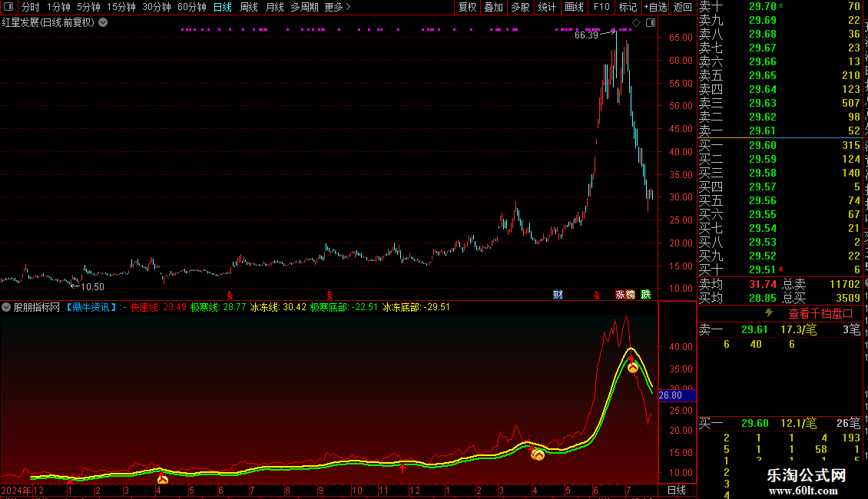
Task: Select the 60分钟 period tab
Action: (x=191, y=7)
